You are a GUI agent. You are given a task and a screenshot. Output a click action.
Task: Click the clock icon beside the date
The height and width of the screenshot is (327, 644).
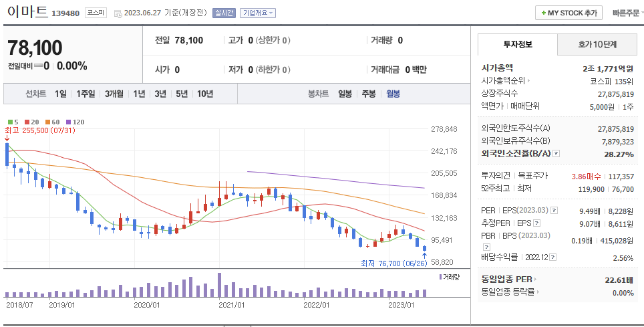coord(118,13)
